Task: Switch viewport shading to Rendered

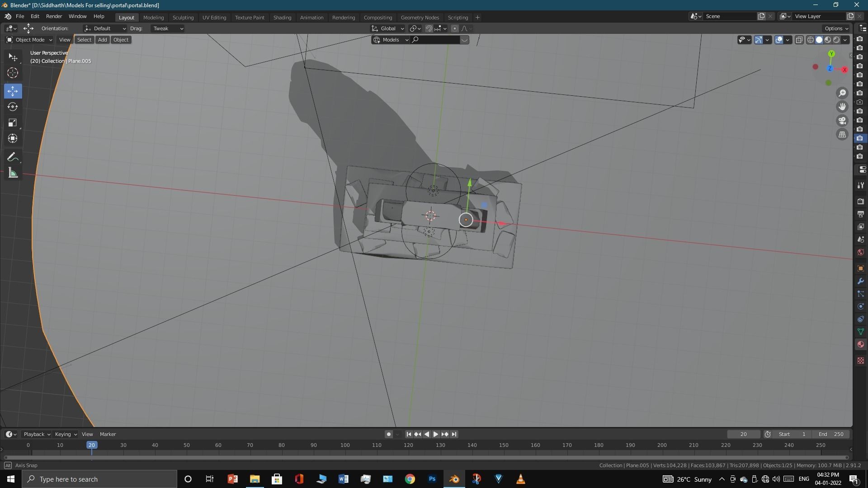Action: point(836,40)
